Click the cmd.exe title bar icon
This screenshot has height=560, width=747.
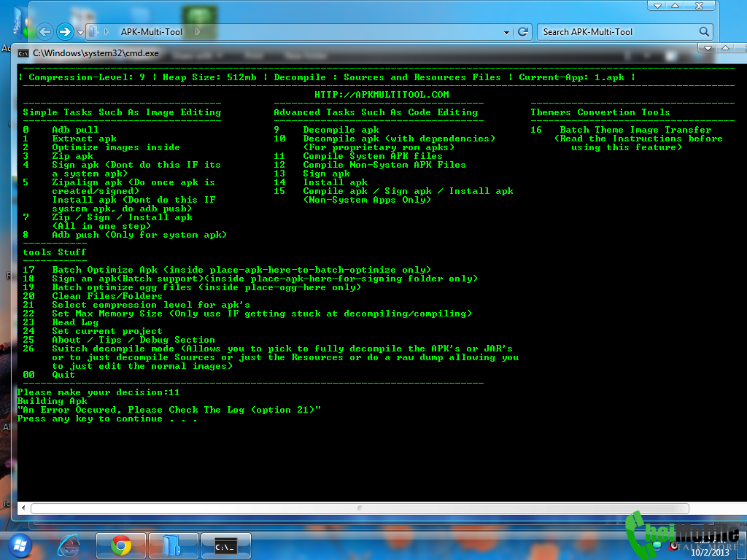[23, 53]
